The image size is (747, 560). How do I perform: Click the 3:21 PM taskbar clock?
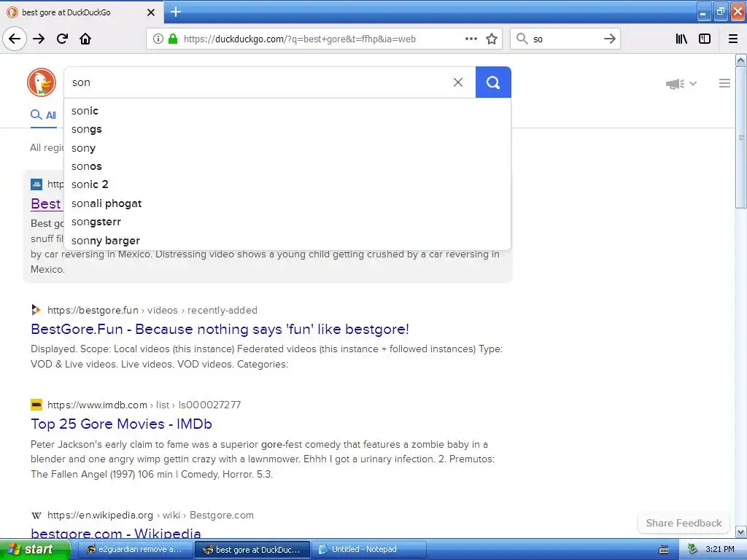pos(720,550)
